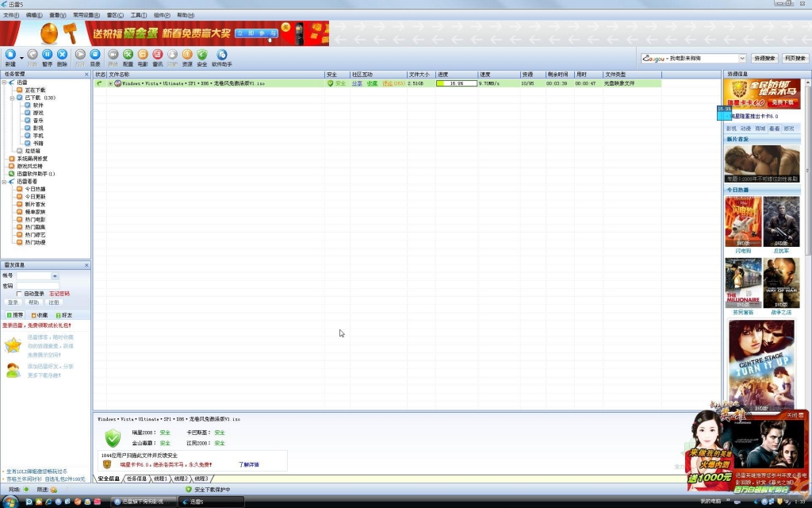This screenshot has height=508, width=812.
Task: Switch to the 任务信息 tab
Action: (x=136, y=479)
